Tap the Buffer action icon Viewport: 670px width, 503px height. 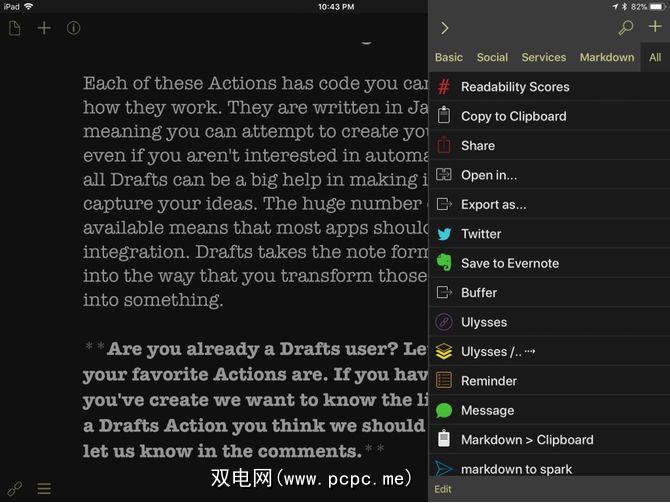click(444, 292)
